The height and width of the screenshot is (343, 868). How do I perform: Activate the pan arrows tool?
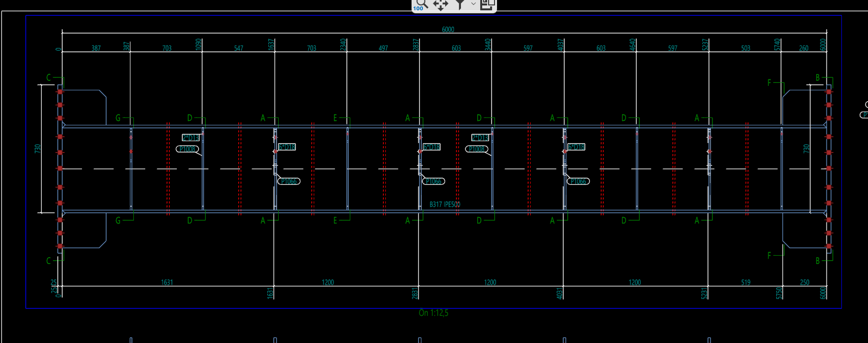click(x=440, y=4)
